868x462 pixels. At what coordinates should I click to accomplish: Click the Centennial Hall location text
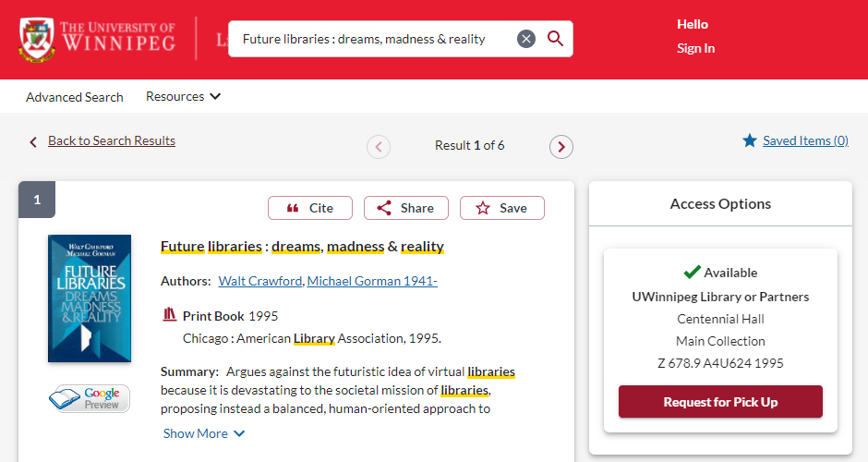720,319
